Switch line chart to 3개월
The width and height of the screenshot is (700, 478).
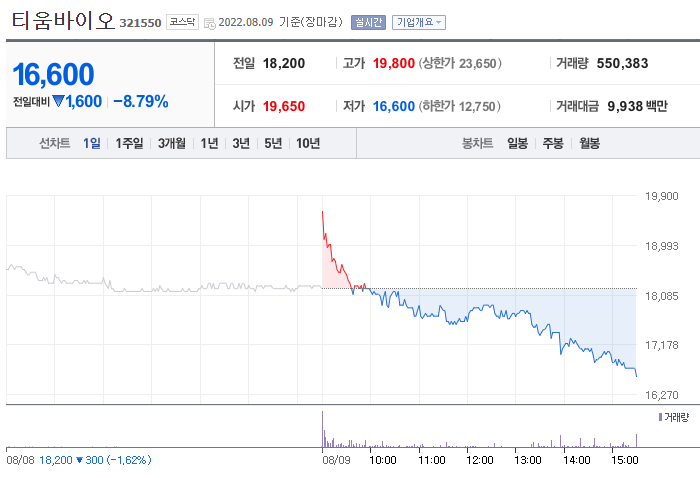pos(172,143)
